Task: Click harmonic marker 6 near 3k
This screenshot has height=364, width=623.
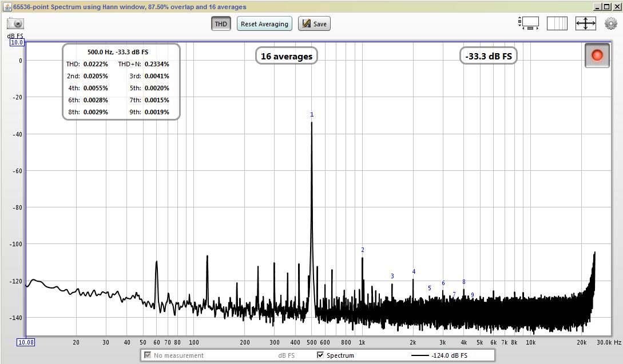Action: tap(443, 283)
